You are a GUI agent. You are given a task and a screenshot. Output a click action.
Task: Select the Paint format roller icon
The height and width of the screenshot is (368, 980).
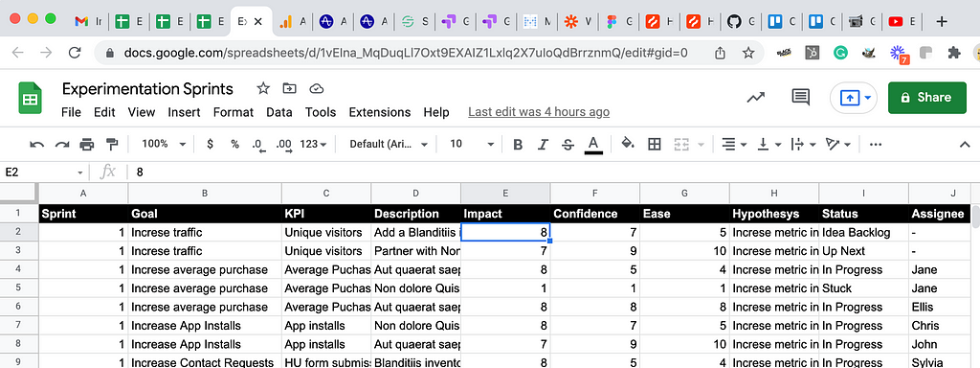112,145
